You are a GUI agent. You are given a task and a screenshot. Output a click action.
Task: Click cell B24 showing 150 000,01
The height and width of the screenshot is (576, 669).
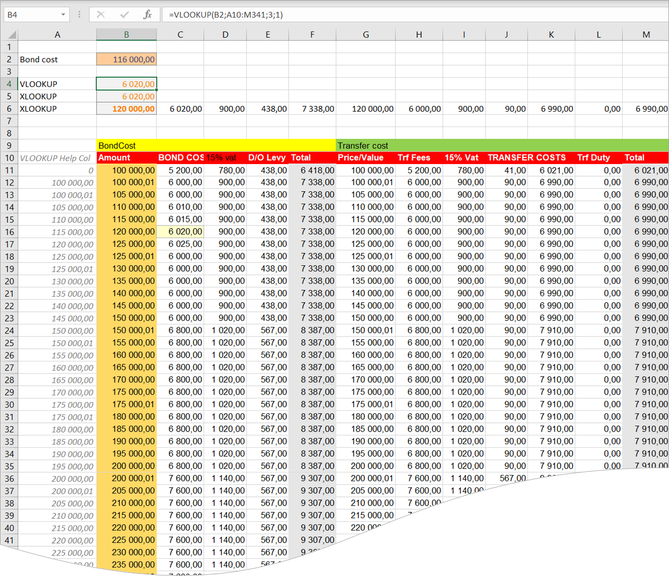[126, 330]
